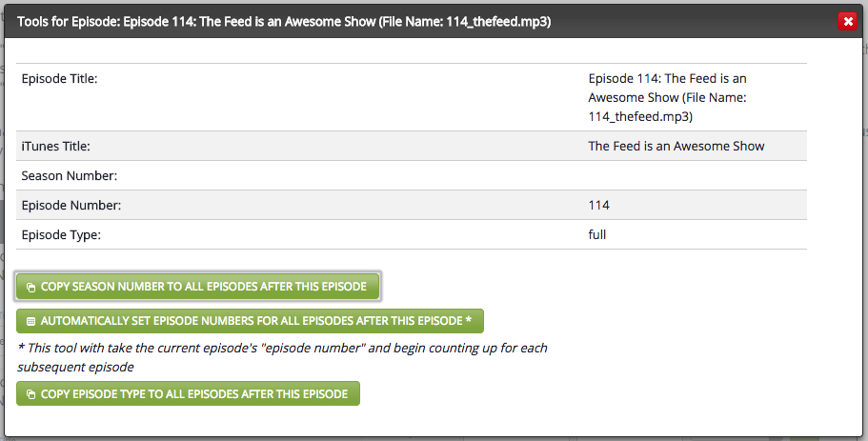Click the italic footnote about counting up episode numbers
This screenshot has height=441, width=868.
tap(282, 357)
